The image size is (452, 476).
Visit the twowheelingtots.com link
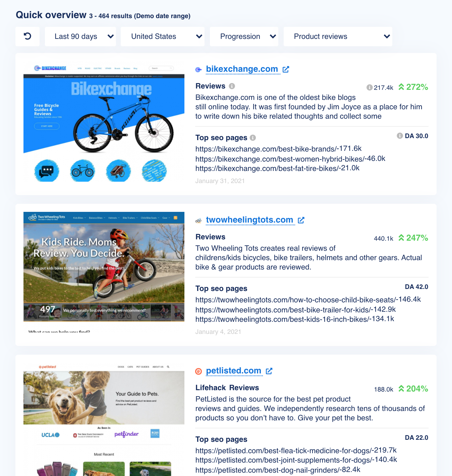click(249, 220)
